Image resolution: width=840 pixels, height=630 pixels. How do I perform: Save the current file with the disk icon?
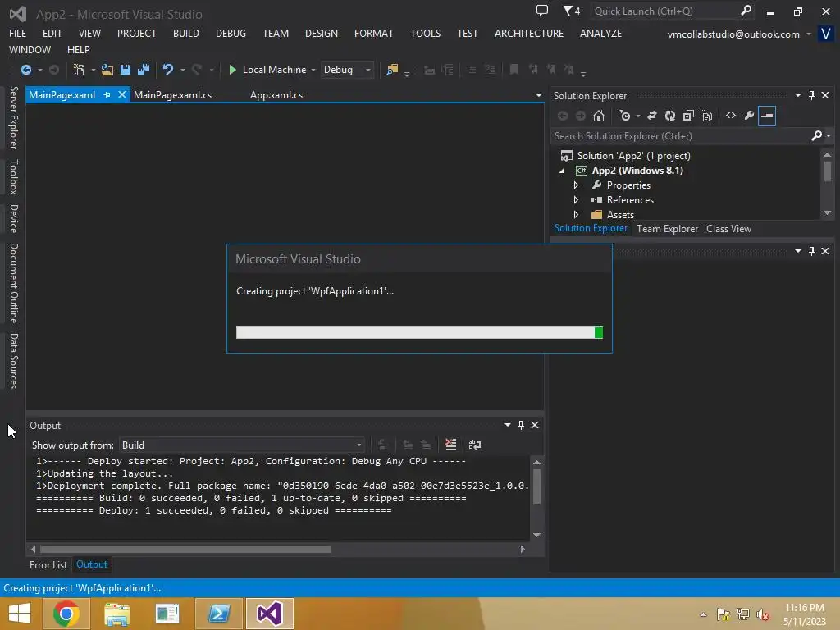(x=126, y=70)
